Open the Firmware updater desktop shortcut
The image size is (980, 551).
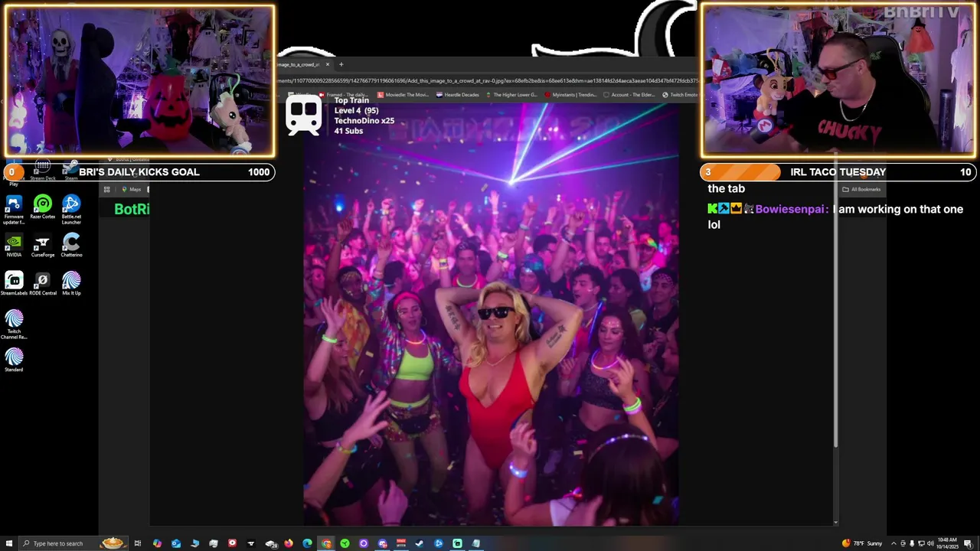[x=14, y=209]
